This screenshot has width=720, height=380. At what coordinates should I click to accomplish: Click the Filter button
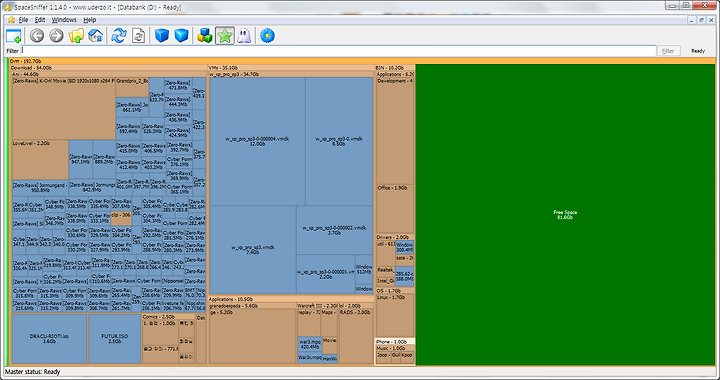(x=668, y=51)
